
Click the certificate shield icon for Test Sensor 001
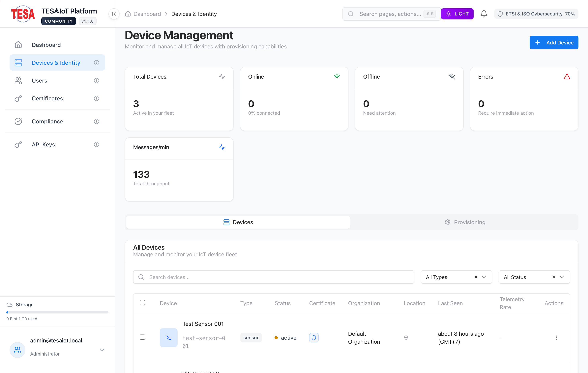coord(314,338)
